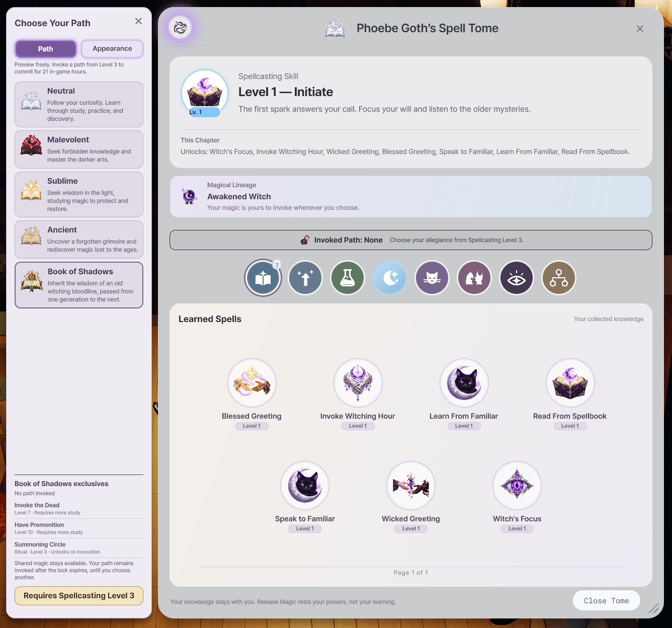672x628 pixels.
Task: Open the potion flask category
Action: point(348,278)
